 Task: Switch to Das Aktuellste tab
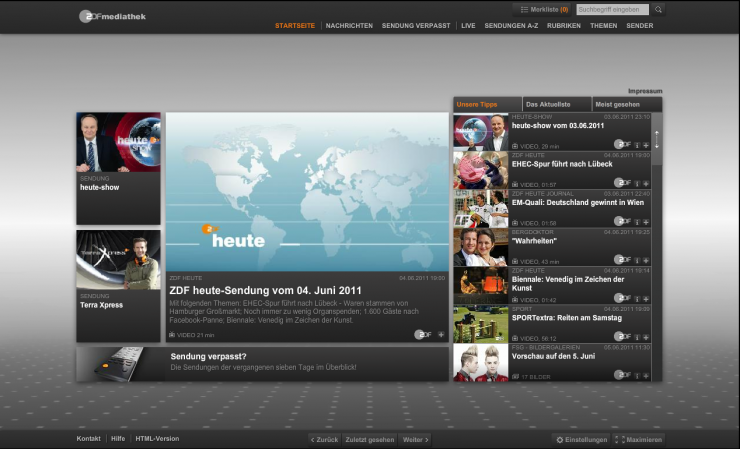tap(557, 104)
